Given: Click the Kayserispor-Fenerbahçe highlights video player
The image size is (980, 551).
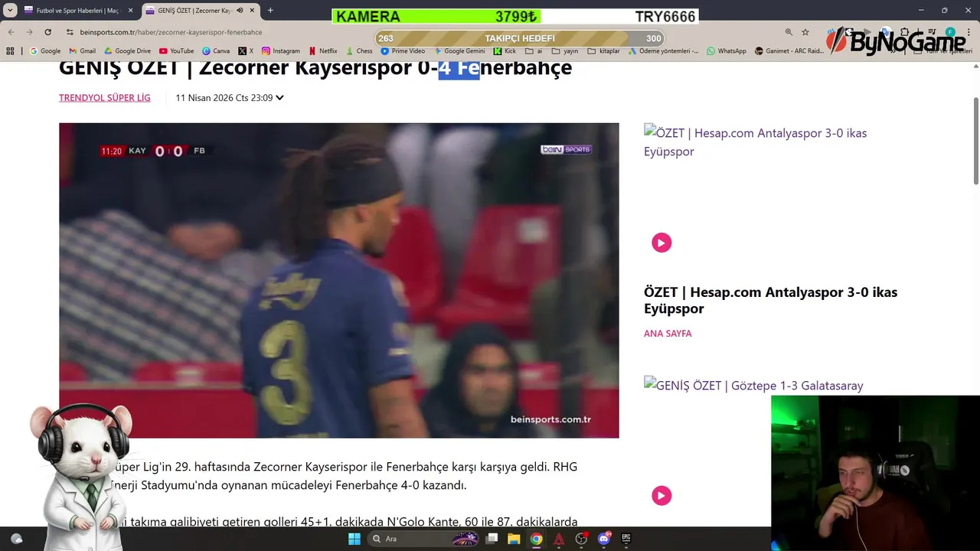Looking at the screenshot, I should coord(339,280).
